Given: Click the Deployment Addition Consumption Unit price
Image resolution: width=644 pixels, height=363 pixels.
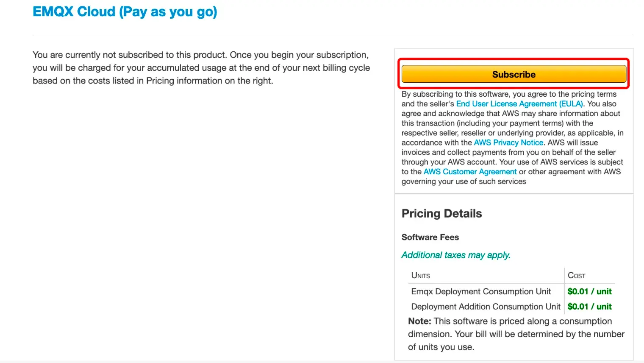Looking at the screenshot, I should 589,307.
